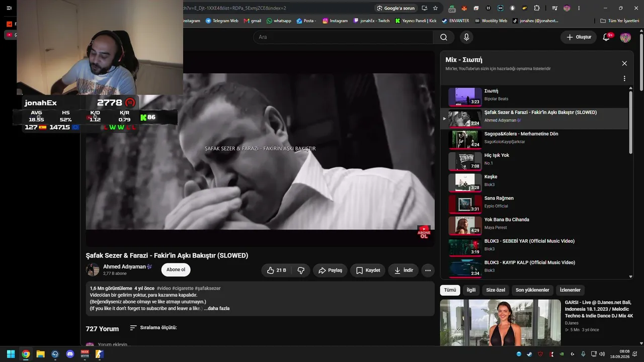The height and width of the screenshot is (362, 644).
Task: Like the video with thumbs-up button
Action: (x=276, y=270)
